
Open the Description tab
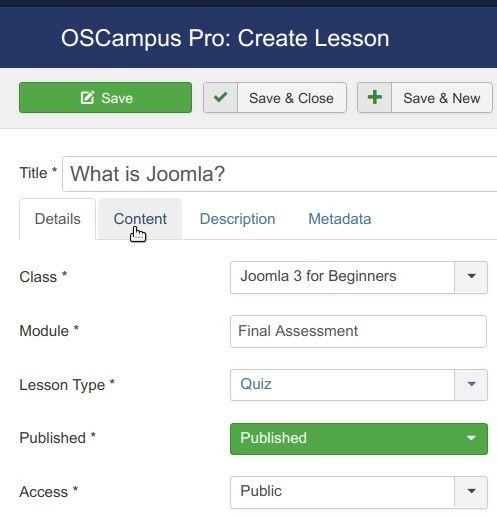(237, 219)
